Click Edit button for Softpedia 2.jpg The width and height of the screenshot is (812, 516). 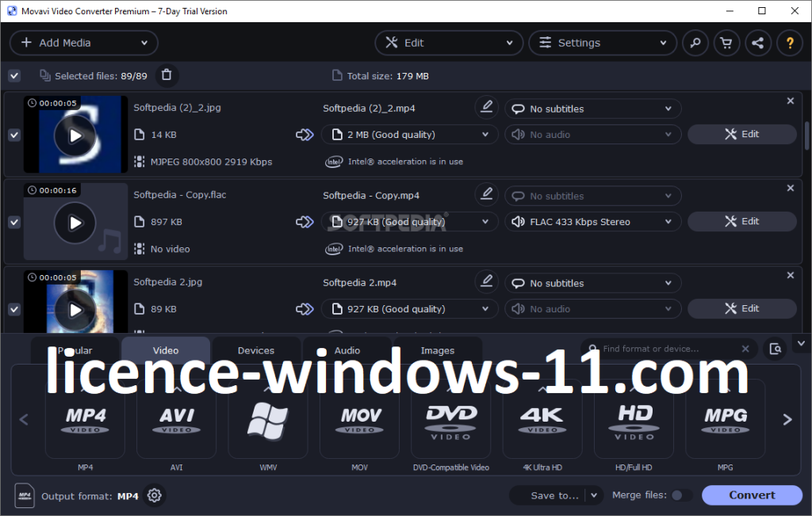pyautogui.click(x=741, y=309)
